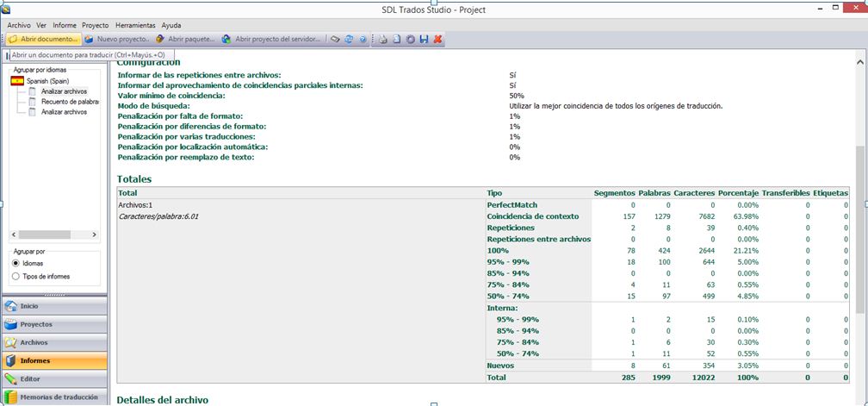Click the page preview icon next to printer
The image size is (868, 406).
[397, 40]
